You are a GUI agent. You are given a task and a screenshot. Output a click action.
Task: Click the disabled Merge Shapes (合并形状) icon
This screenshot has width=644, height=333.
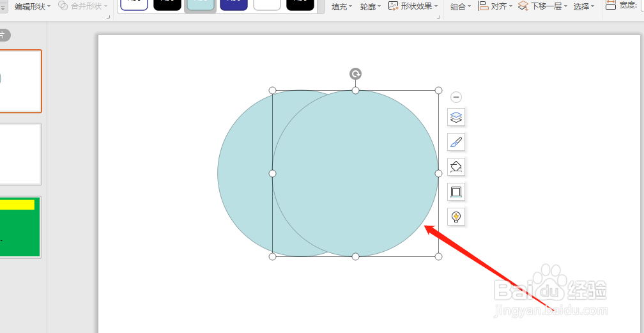pyautogui.click(x=63, y=6)
